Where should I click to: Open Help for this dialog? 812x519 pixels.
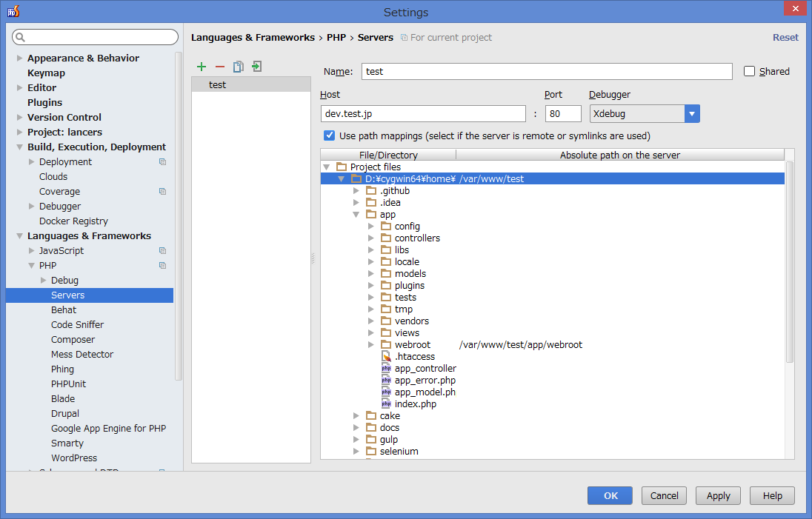click(x=772, y=496)
